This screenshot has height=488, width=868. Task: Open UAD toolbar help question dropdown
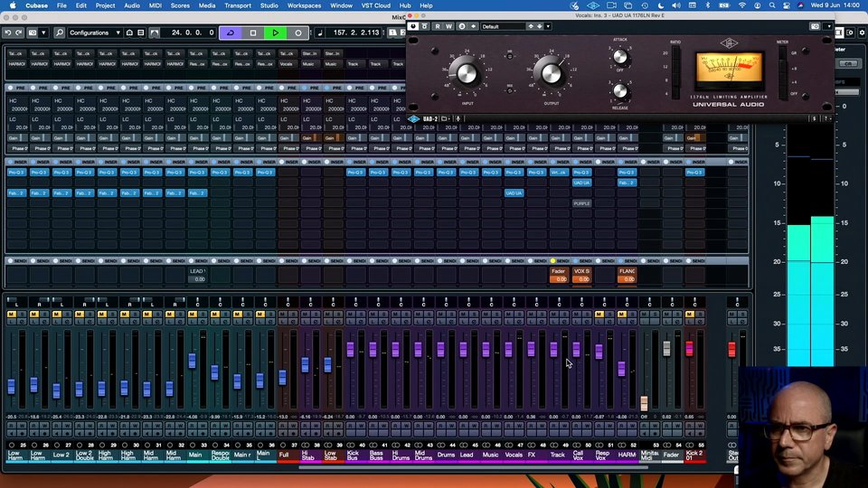click(827, 118)
